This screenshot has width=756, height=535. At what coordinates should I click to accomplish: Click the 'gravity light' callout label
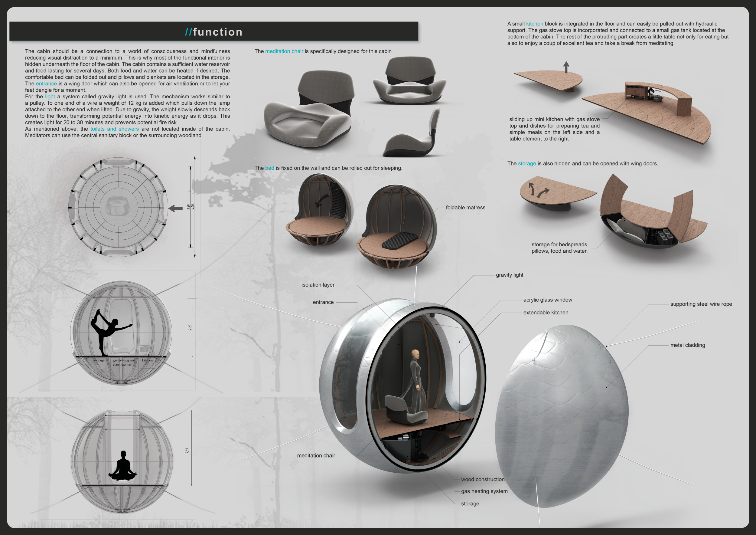click(509, 275)
